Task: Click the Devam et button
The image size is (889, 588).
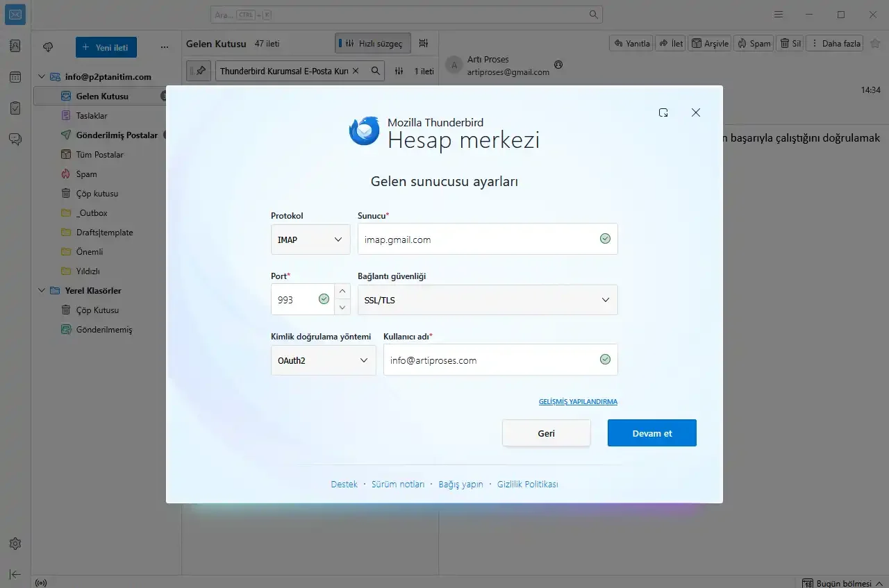Action: (x=652, y=433)
